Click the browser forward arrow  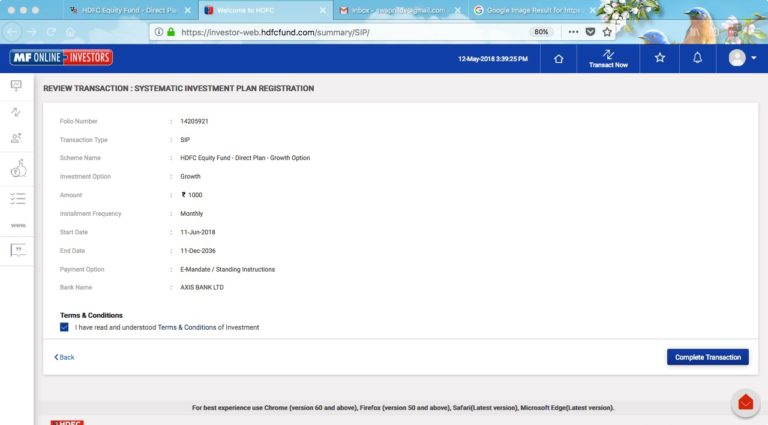32,32
